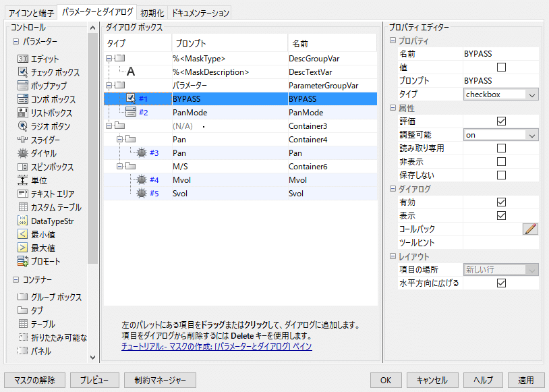Viewport: 549px width, 392px height.
Task: Toggle the 値 checkbox in property editor
Action: click(x=501, y=67)
